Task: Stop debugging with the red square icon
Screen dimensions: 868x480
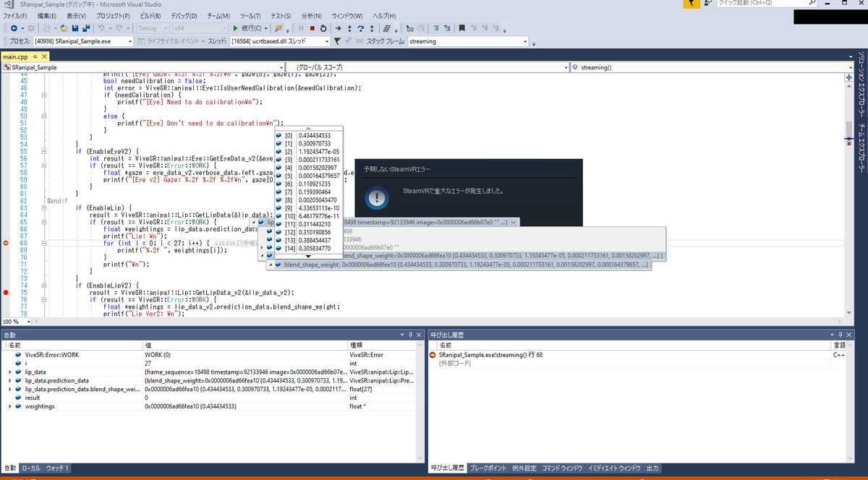Action: click(312, 28)
